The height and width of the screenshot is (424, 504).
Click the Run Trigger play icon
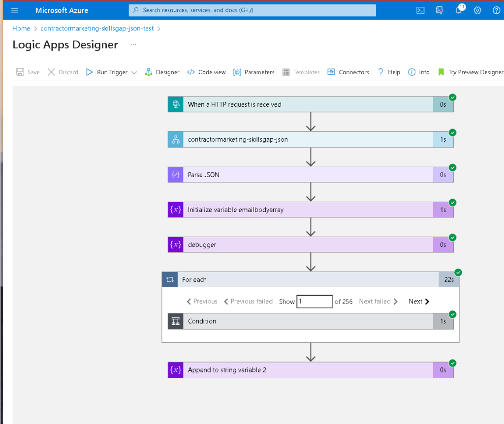pos(90,72)
